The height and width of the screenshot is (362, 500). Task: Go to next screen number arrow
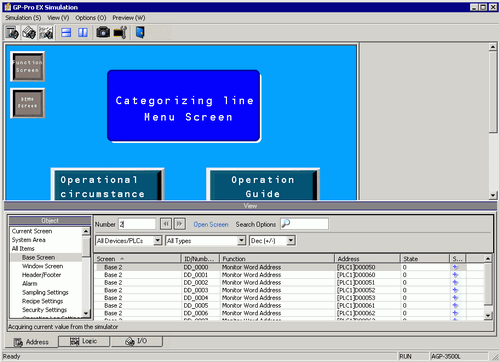point(180,224)
